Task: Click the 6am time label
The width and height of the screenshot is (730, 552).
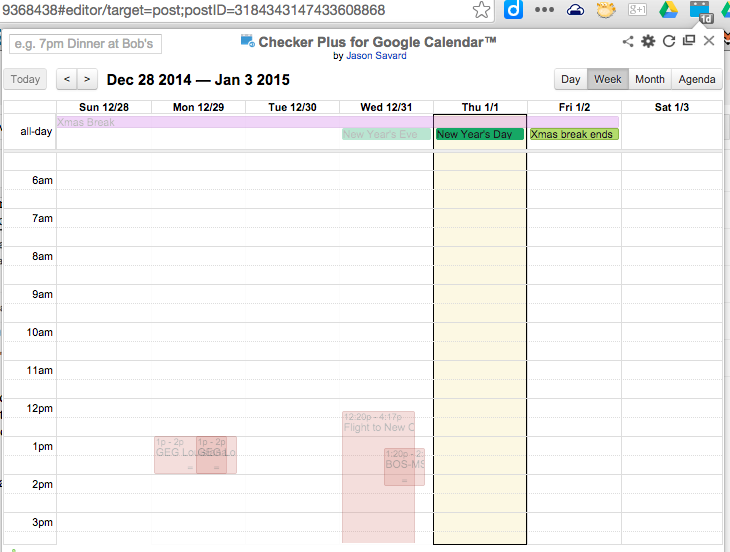Action: click(x=42, y=180)
